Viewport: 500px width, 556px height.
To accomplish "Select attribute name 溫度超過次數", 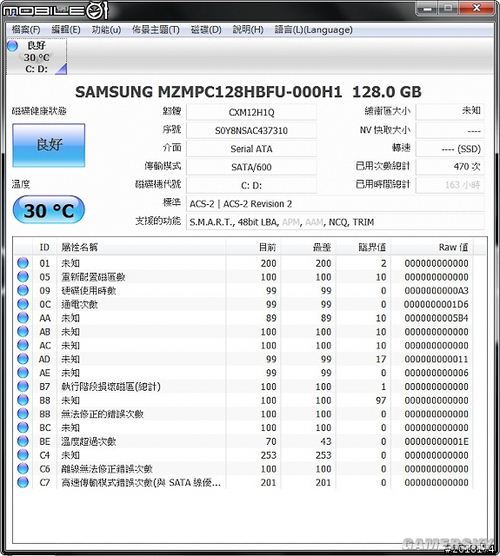I will point(89,441).
